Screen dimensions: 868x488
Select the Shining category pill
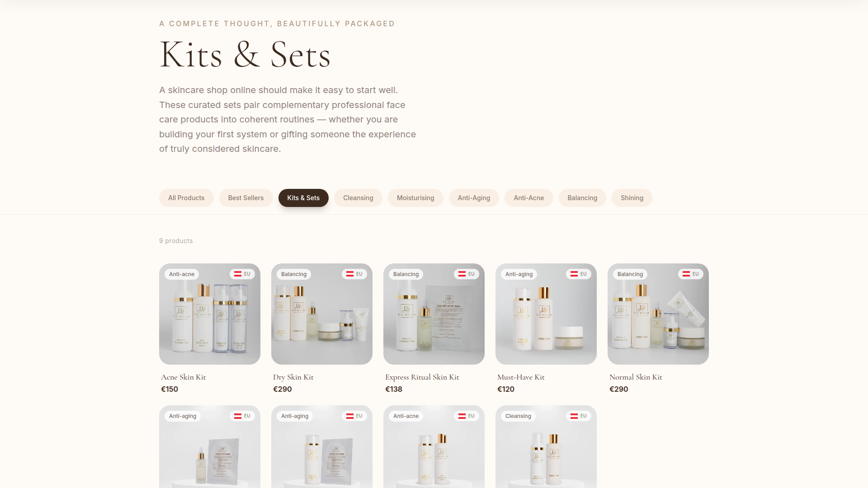click(632, 198)
